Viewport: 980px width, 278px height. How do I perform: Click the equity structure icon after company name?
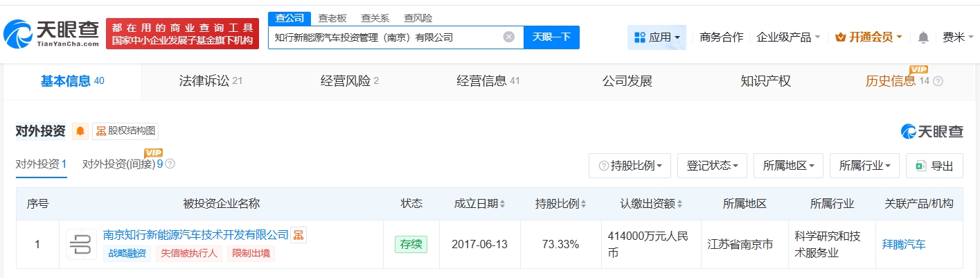click(299, 235)
